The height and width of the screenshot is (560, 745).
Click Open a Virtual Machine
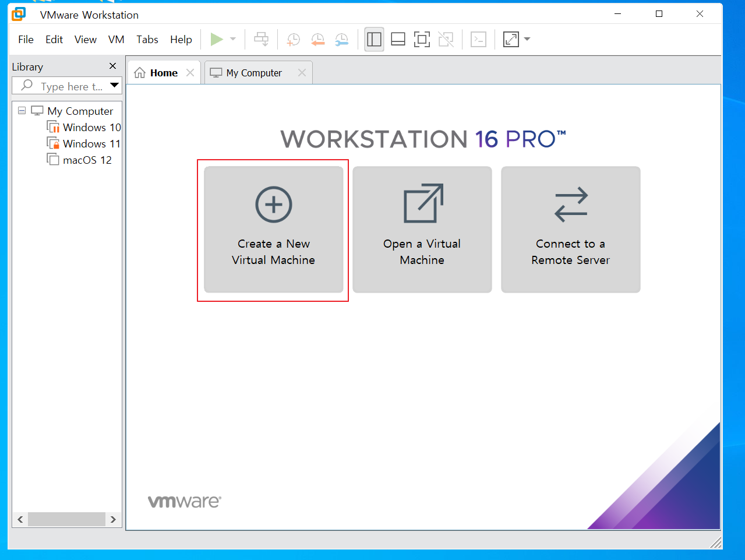[x=422, y=230]
